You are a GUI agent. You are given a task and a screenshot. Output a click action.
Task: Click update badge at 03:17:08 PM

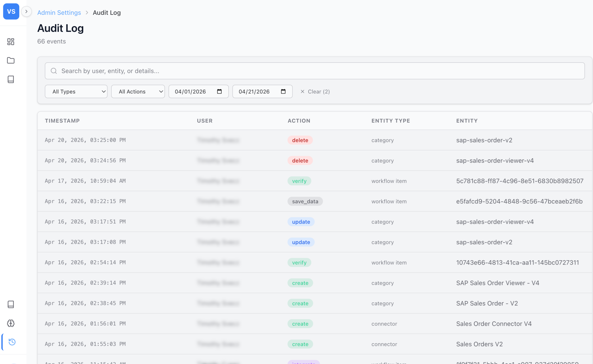301,242
